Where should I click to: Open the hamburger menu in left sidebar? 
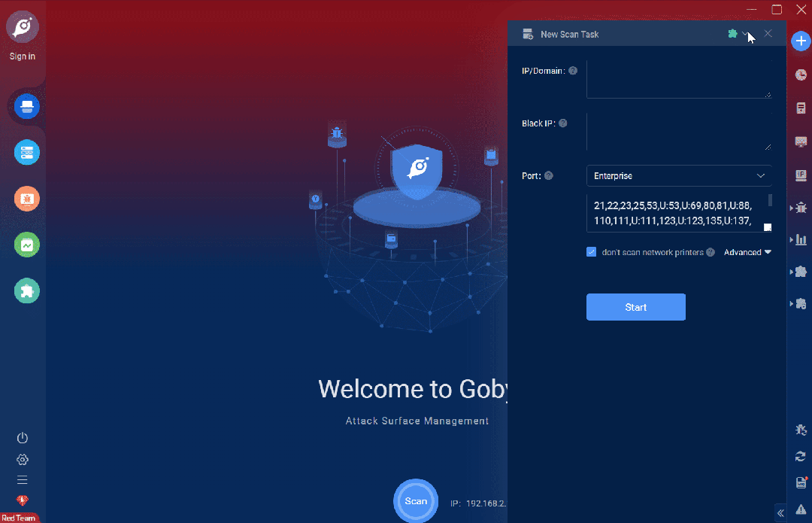[23, 480]
